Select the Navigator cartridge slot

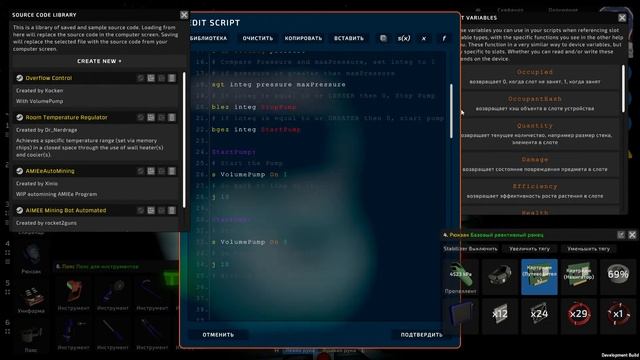(x=578, y=276)
